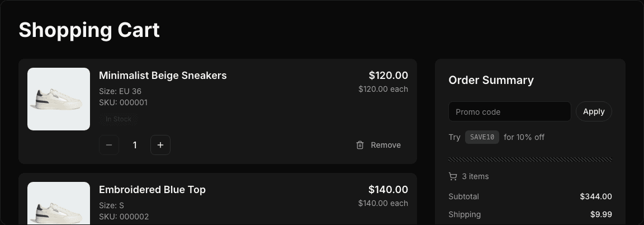Increase quantity of Minimalist Beige Sneakers
The width and height of the screenshot is (644, 225).
[x=160, y=145]
